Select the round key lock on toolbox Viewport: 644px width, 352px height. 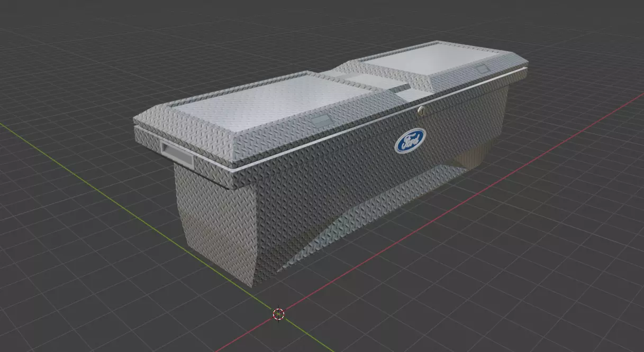[x=421, y=110]
